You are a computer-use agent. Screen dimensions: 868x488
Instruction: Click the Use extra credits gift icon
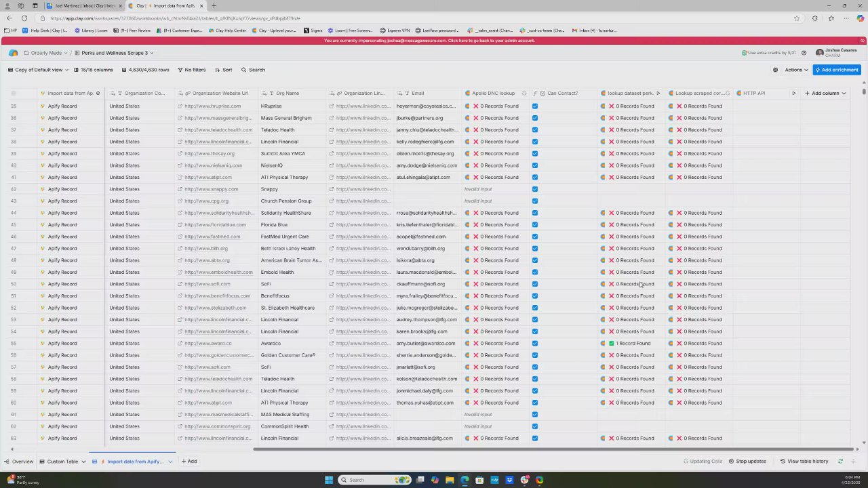[745, 53]
